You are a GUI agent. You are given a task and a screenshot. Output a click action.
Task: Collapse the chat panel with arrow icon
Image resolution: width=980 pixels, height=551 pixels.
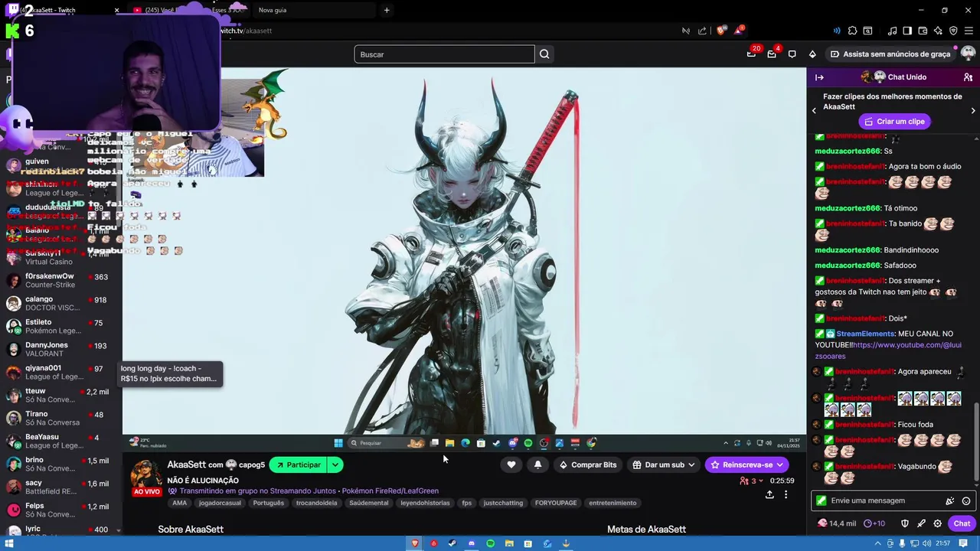coord(819,77)
